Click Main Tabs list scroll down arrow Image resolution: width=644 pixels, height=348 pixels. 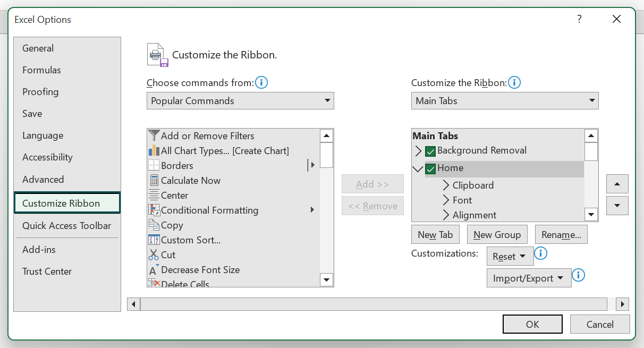591,215
